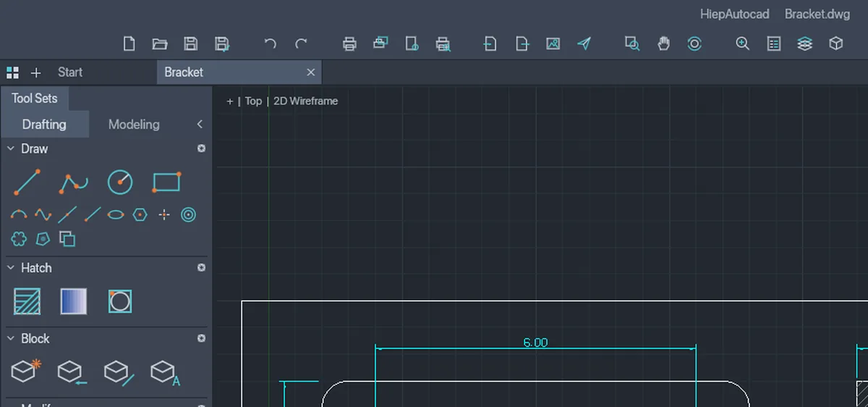Open the Layers stack icon
This screenshot has height=407, width=868.
coord(805,43)
